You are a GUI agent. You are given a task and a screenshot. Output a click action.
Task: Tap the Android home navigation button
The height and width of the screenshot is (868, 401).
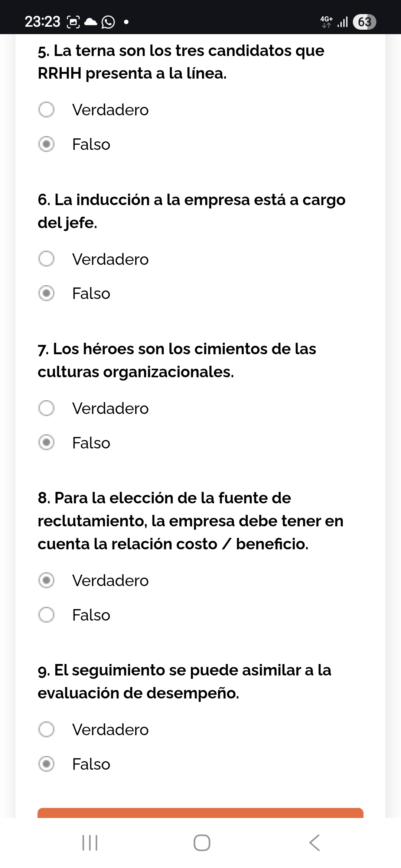tap(202, 842)
